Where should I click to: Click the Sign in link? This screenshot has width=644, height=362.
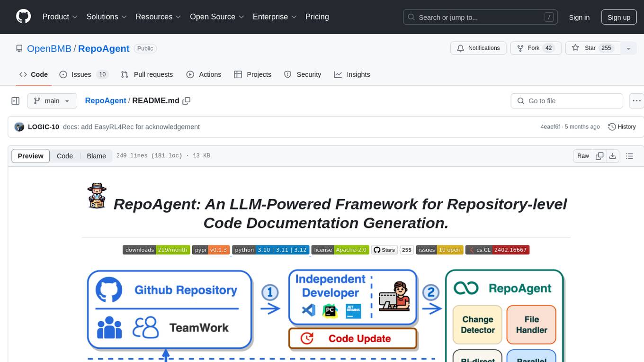point(579,17)
